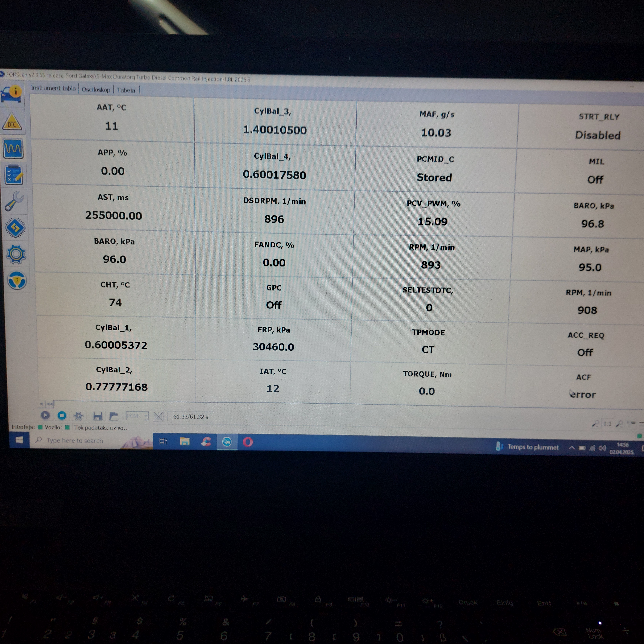
Task: Click the Vozilo green status indicator
Action: point(67,427)
